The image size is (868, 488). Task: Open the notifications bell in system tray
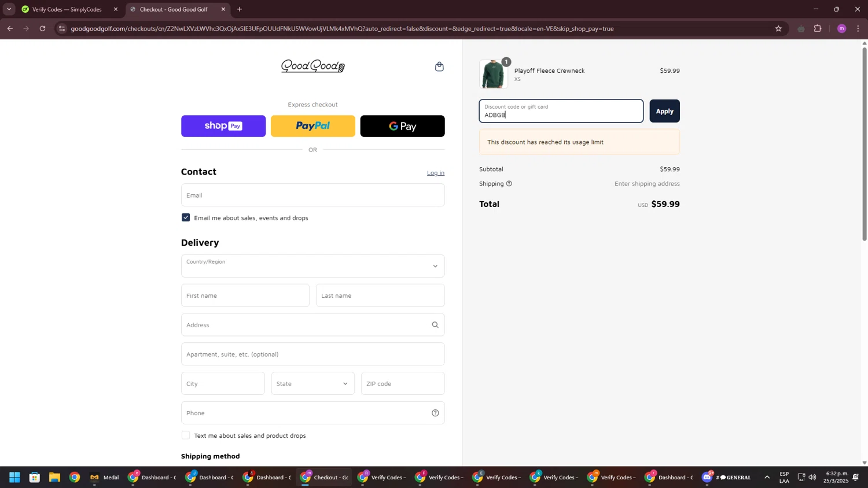click(856, 478)
